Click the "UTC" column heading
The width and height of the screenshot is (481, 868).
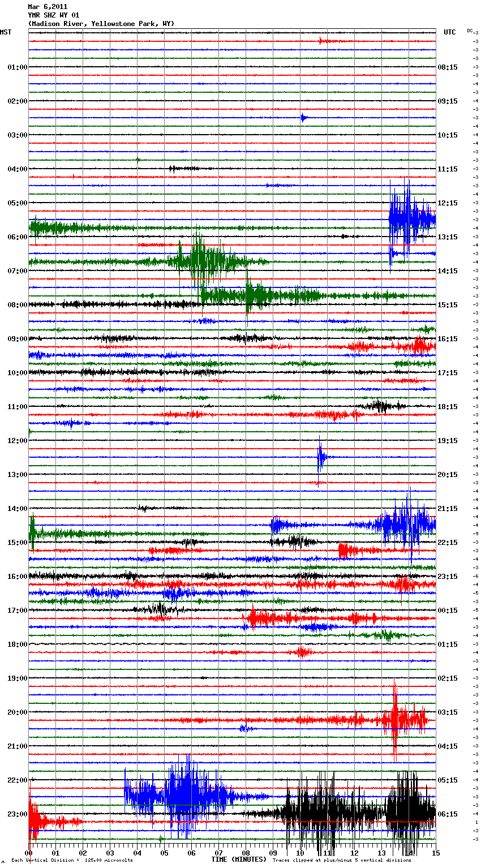tap(450, 32)
